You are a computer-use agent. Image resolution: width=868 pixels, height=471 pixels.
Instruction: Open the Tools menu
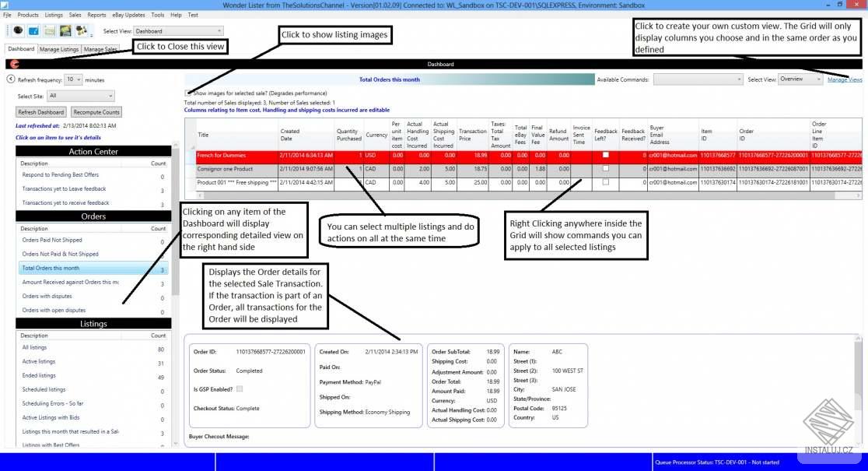(x=158, y=15)
